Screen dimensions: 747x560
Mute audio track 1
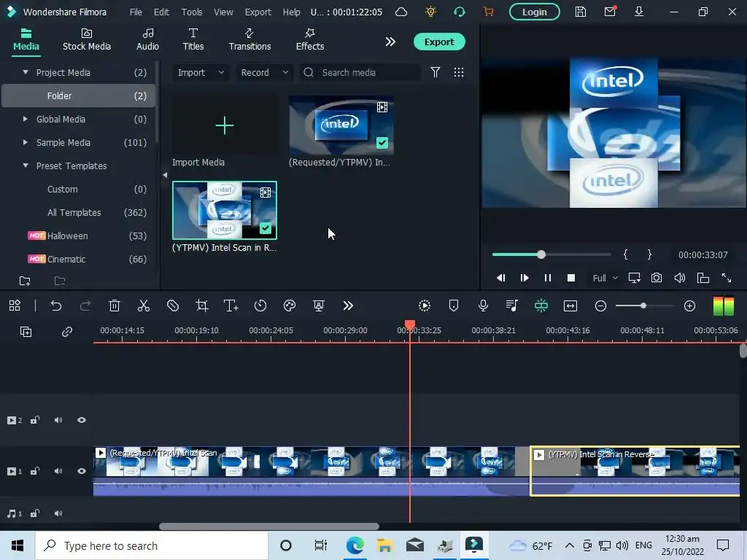click(x=58, y=513)
